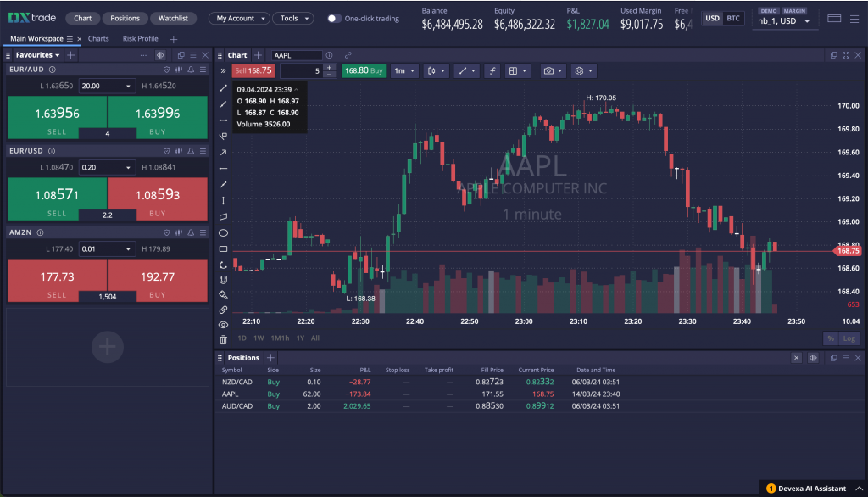Click AMZN price alert bell icon
This screenshot has width=868, height=497.
point(191,232)
